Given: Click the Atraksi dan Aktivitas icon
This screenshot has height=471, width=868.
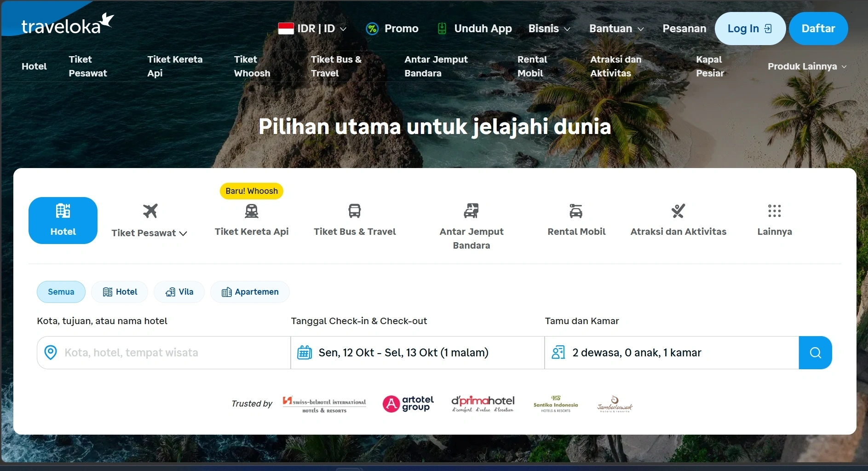Looking at the screenshot, I should coord(678,211).
